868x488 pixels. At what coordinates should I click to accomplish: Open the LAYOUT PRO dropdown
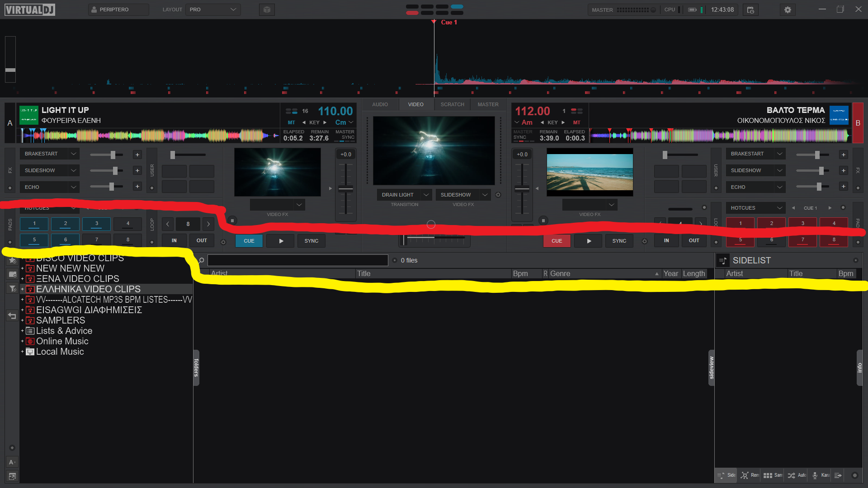point(213,9)
